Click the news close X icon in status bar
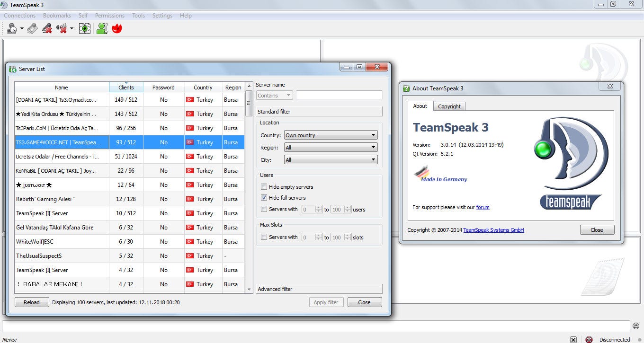 click(573, 339)
